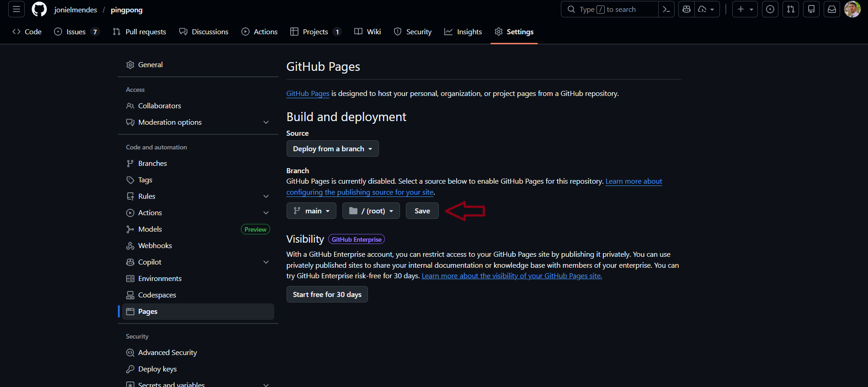Open the main branch selector
868x387 pixels.
click(x=311, y=211)
